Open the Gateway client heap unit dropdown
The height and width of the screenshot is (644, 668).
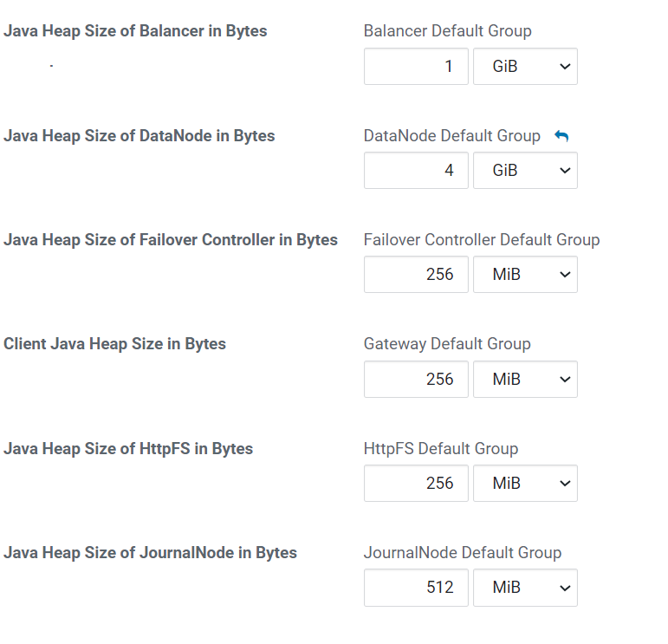(525, 380)
